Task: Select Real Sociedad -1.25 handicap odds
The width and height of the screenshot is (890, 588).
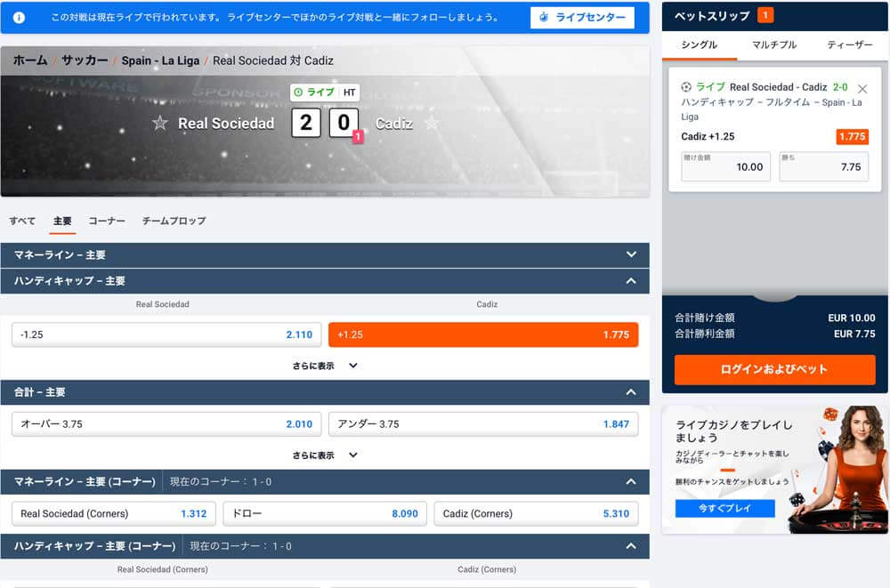Action: pos(166,334)
